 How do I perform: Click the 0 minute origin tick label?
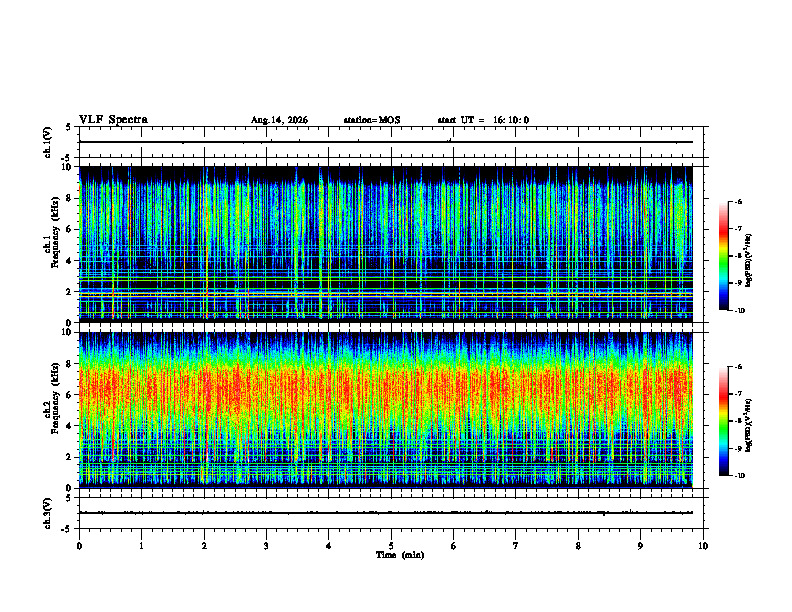coord(79,546)
